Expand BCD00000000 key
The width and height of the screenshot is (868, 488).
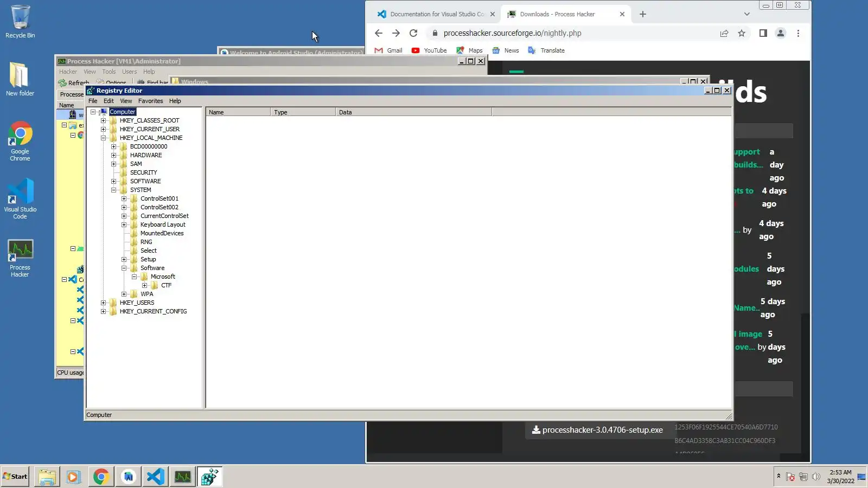(x=113, y=146)
